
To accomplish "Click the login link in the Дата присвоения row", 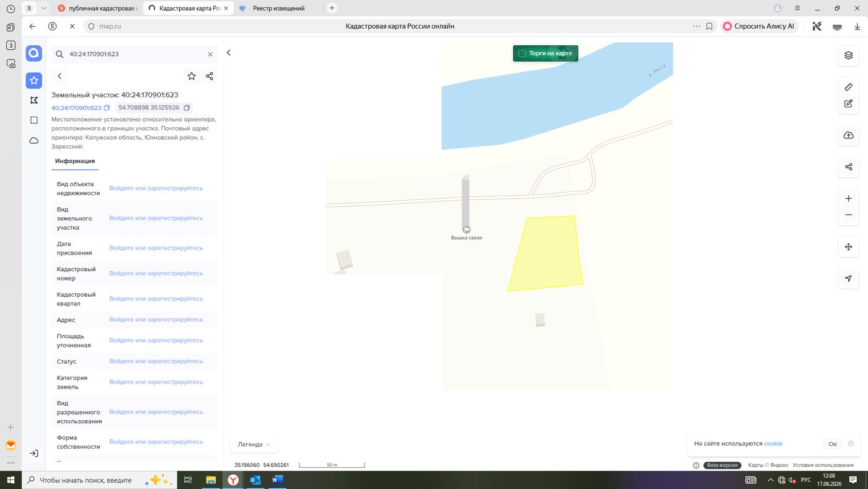I will pyautogui.click(x=156, y=248).
